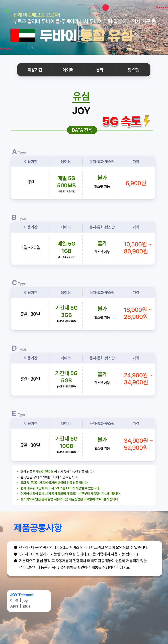
Task: Click the JOY Telecom APN info card
Action: 29,601
